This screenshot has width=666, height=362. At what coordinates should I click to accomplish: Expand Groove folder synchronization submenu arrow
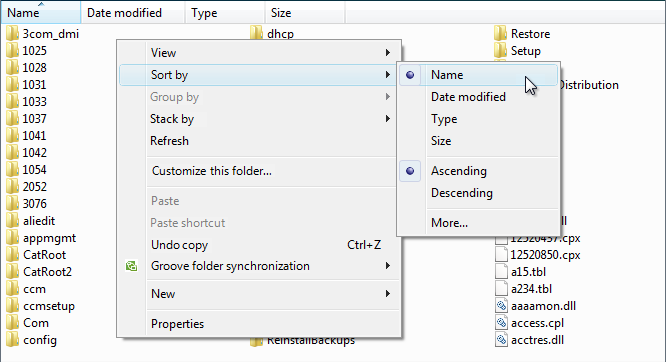[x=388, y=266]
